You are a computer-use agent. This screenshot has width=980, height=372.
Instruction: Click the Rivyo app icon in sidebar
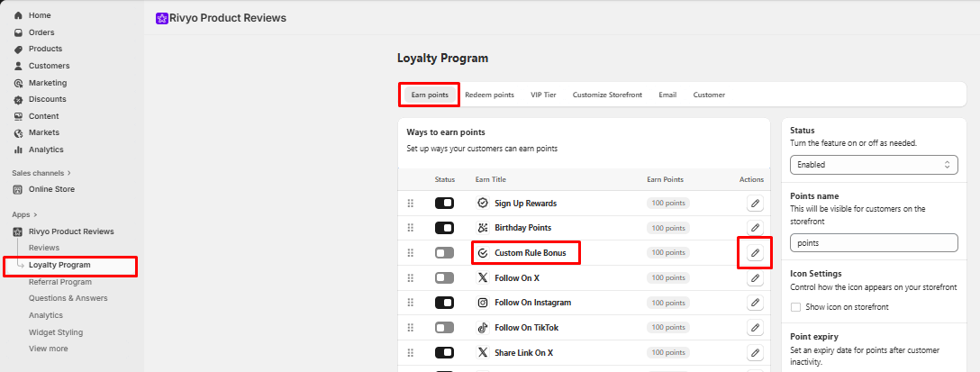pyautogui.click(x=18, y=231)
